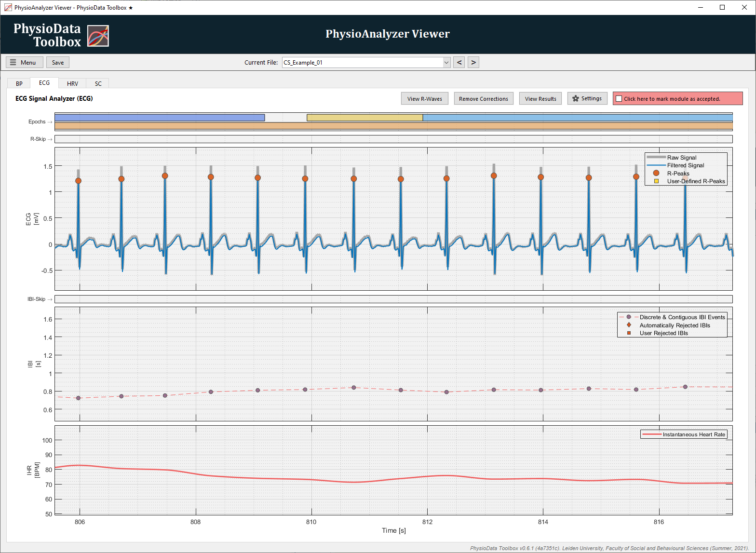Select the orange epoch bar
Viewport: 756px width, 553px height.
tap(393, 126)
